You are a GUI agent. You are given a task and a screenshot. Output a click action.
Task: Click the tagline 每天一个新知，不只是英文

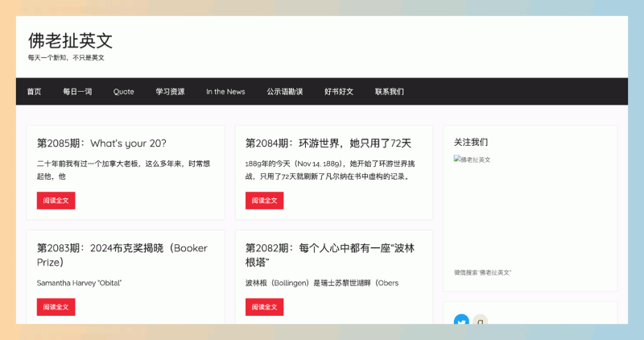pos(66,58)
